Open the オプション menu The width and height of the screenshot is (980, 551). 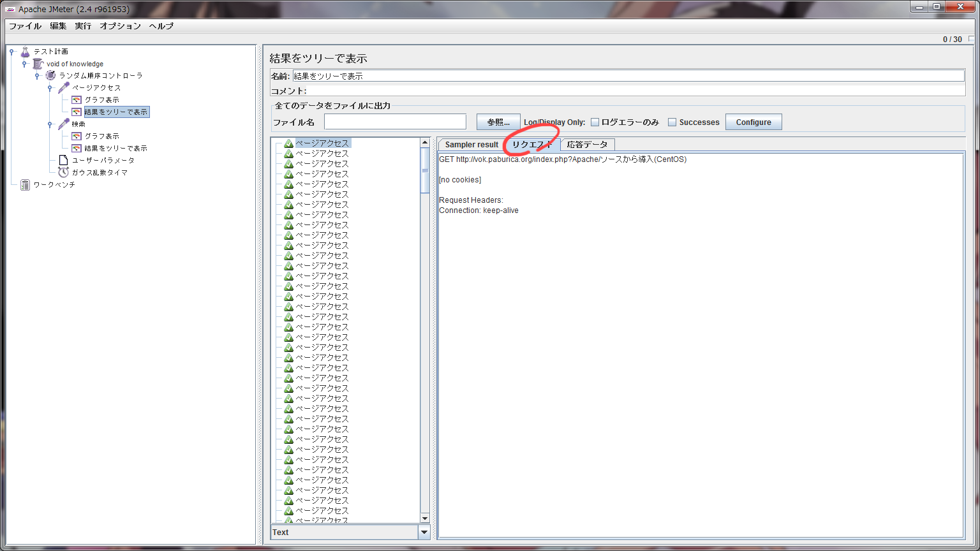(x=120, y=26)
